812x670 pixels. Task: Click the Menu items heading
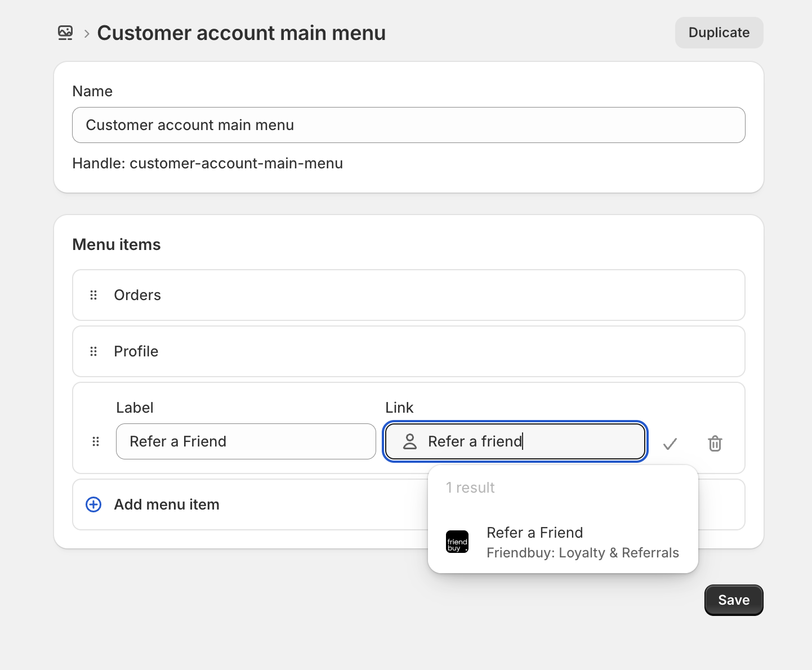point(117,244)
